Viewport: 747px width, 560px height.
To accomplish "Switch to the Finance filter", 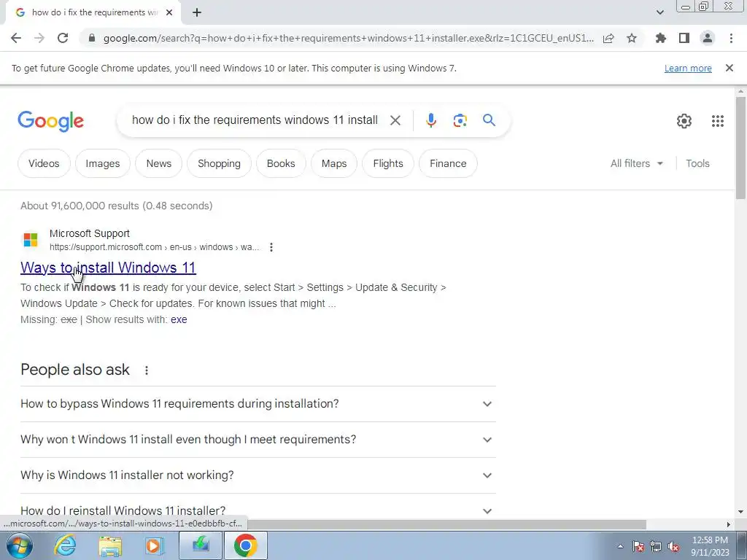I will 448,163.
